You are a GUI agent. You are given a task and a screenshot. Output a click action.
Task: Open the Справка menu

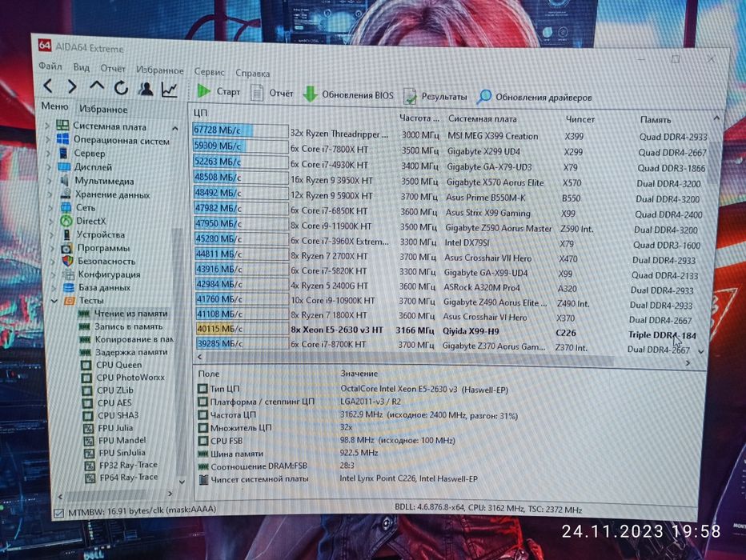(253, 74)
